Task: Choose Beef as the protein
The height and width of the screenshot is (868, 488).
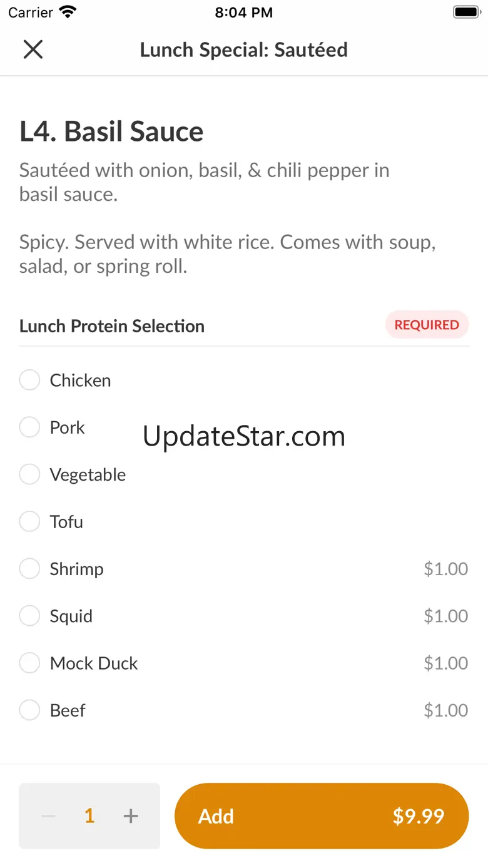Action: point(29,710)
